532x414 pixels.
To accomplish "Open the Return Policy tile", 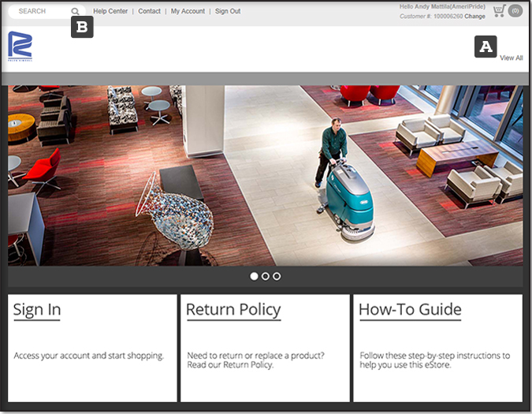I will (x=265, y=348).
